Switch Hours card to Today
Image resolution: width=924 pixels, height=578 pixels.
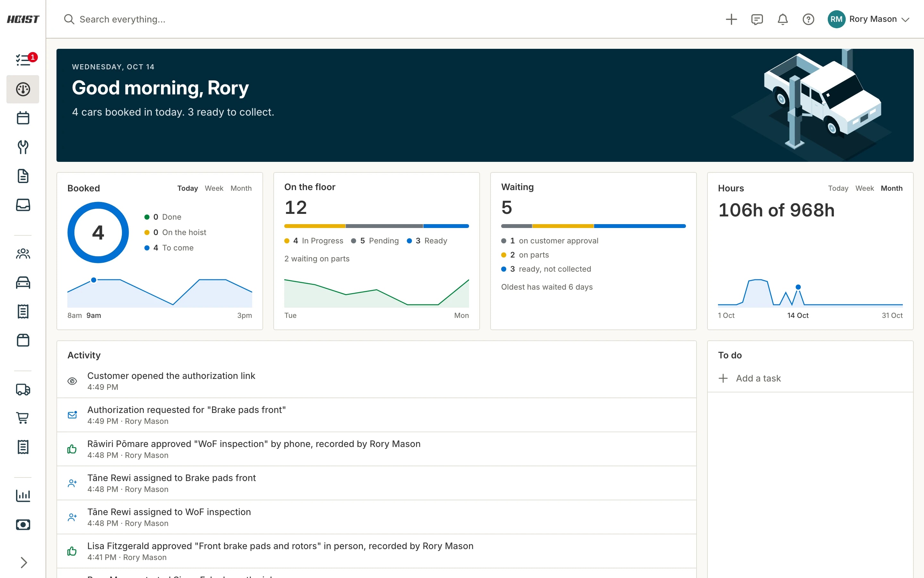(x=838, y=188)
